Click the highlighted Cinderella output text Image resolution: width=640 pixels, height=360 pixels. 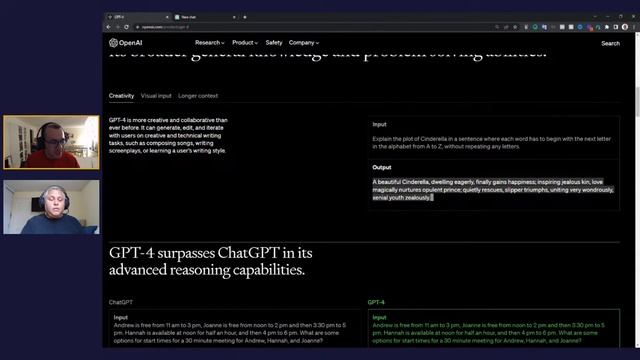493,190
